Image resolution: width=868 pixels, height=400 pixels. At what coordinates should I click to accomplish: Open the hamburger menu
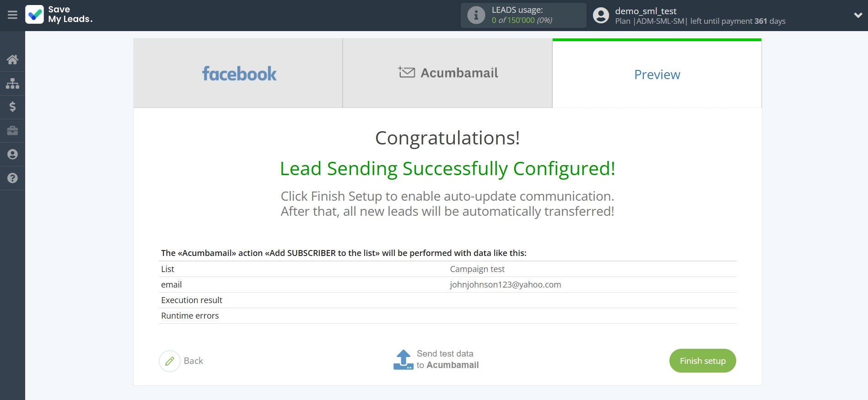click(x=12, y=15)
